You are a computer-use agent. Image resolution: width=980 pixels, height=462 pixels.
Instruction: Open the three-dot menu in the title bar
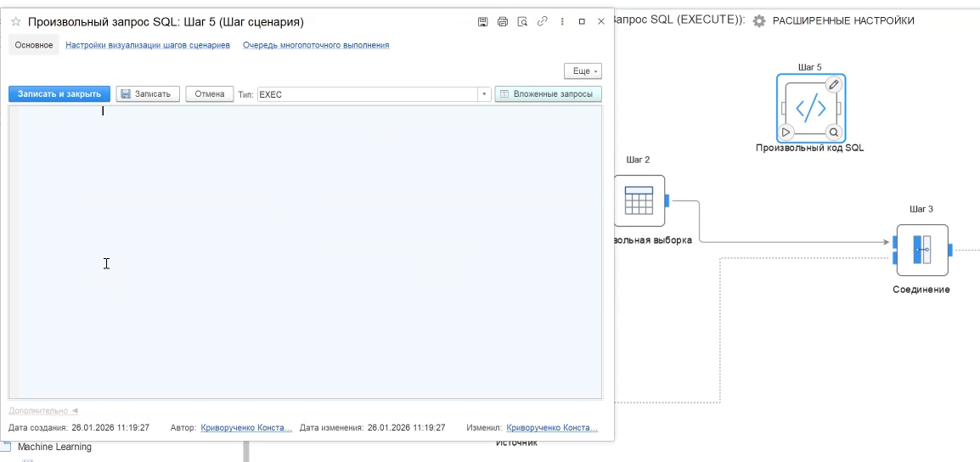click(x=562, y=22)
